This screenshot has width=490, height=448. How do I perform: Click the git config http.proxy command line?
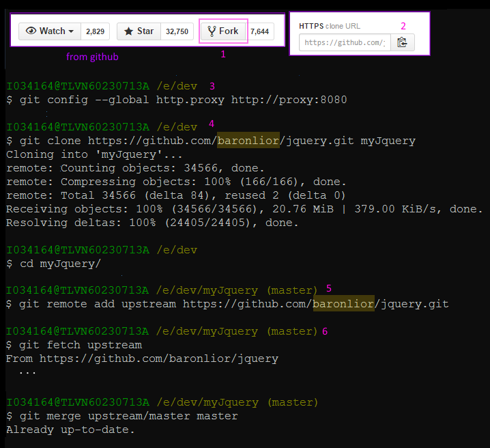point(176,100)
